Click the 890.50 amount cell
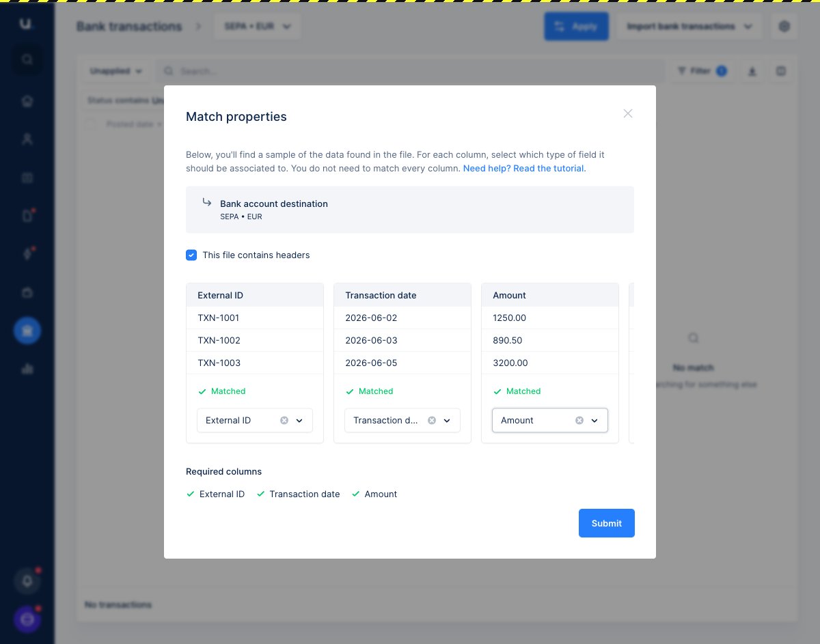The image size is (820, 644). tap(550, 340)
